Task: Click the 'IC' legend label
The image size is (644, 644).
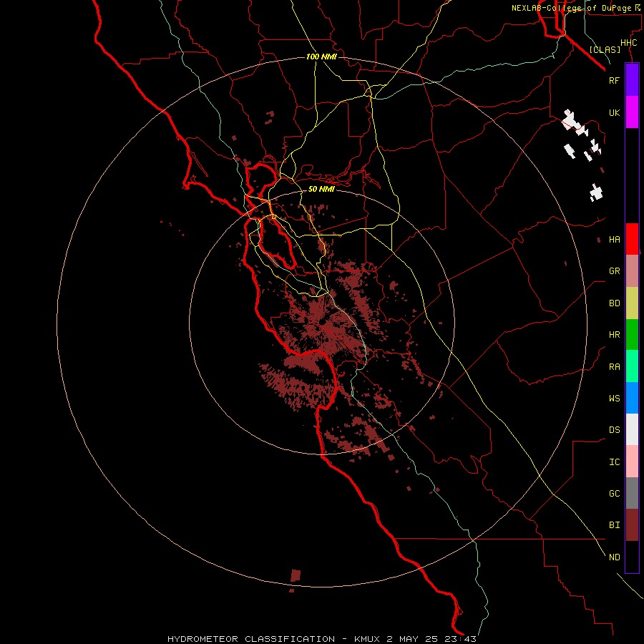Action: 615,462
